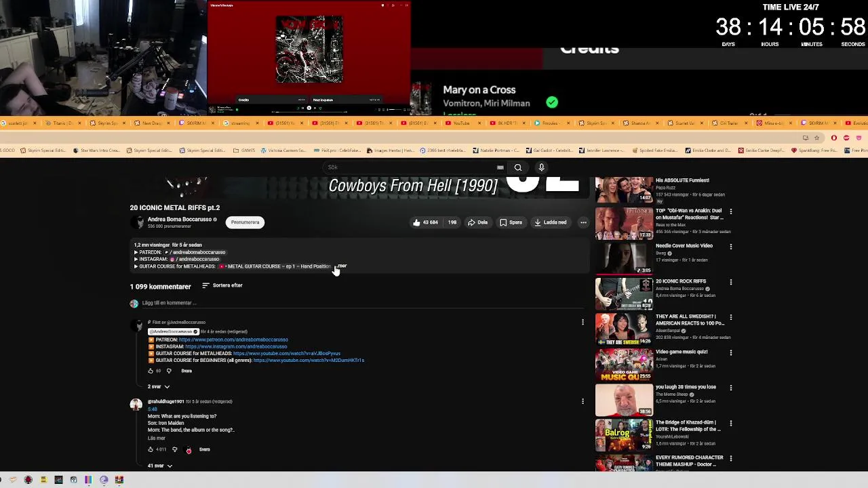
Task: Bookmark this page with star icon
Action: point(816,138)
